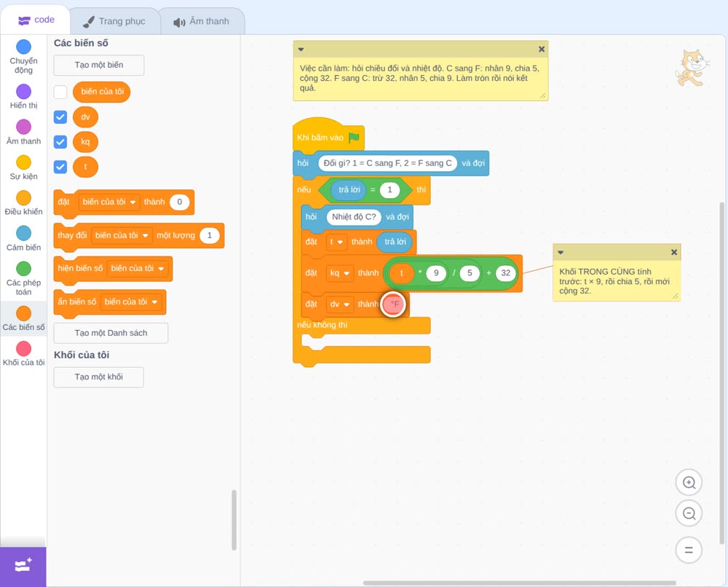Open the Các phép toán category

(24, 278)
